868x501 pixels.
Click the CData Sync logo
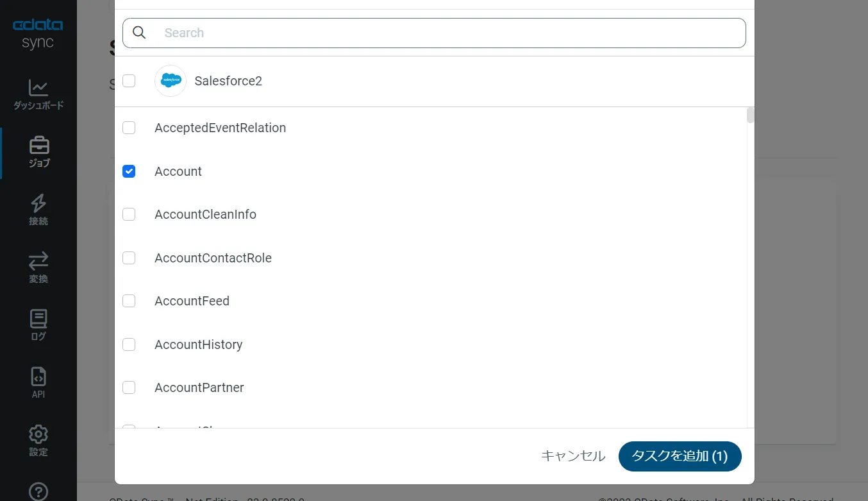(38, 32)
